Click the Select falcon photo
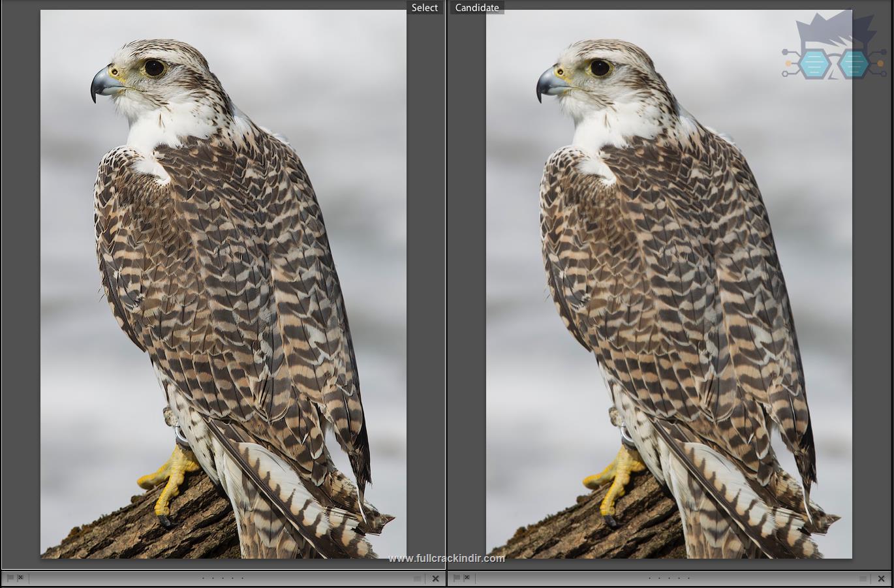 point(223,284)
